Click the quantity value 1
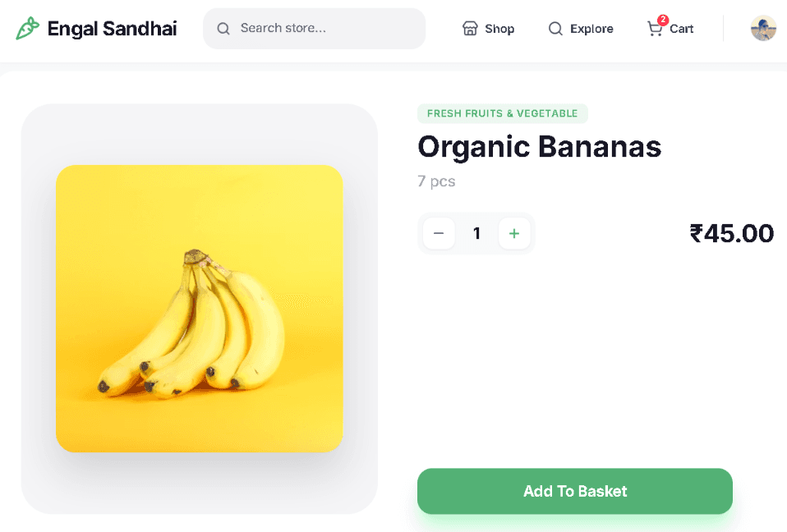Image resolution: width=787 pixels, height=532 pixels. click(476, 233)
